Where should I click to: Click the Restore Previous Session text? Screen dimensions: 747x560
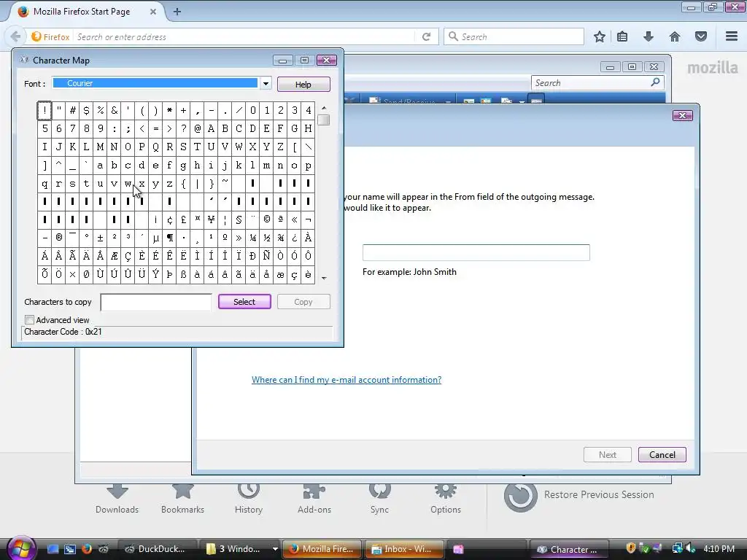pyautogui.click(x=599, y=494)
